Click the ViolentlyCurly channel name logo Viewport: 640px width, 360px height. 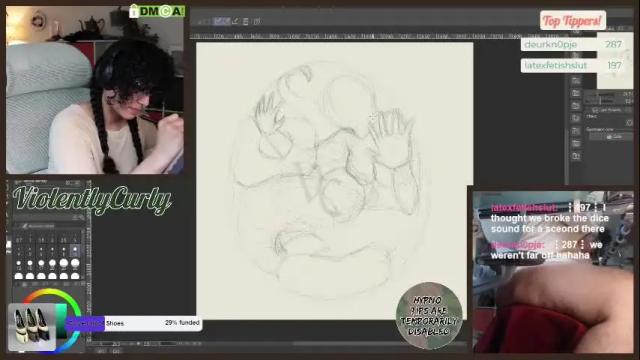pos(92,200)
